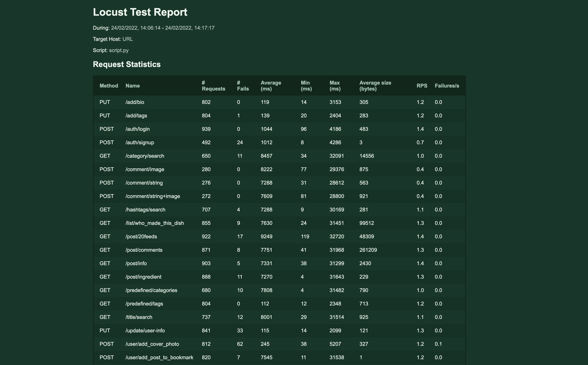This screenshot has height=365, width=588.
Task: Click the Request Statistics section heading
Action: click(127, 64)
